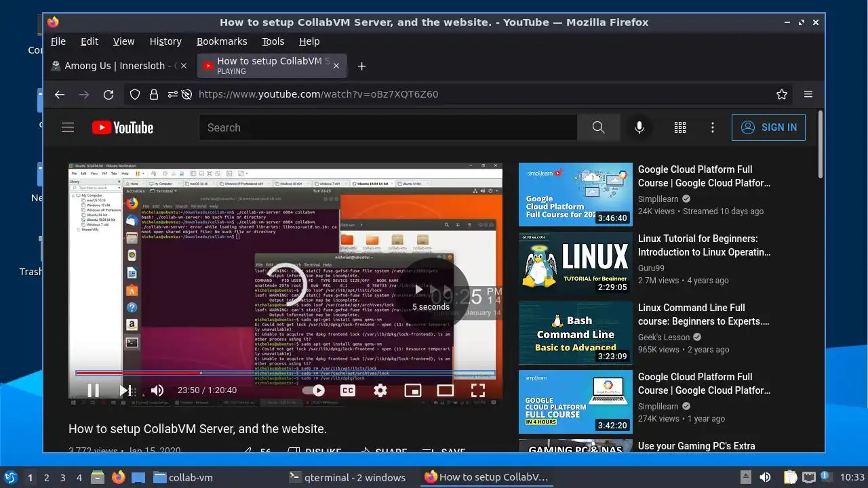
Task: Open system volume tray icon
Action: (x=765, y=477)
